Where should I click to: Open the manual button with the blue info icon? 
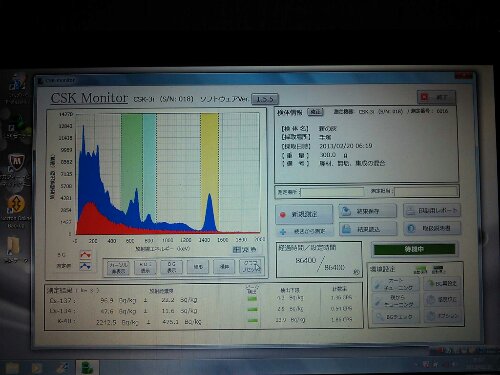pos(432,228)
